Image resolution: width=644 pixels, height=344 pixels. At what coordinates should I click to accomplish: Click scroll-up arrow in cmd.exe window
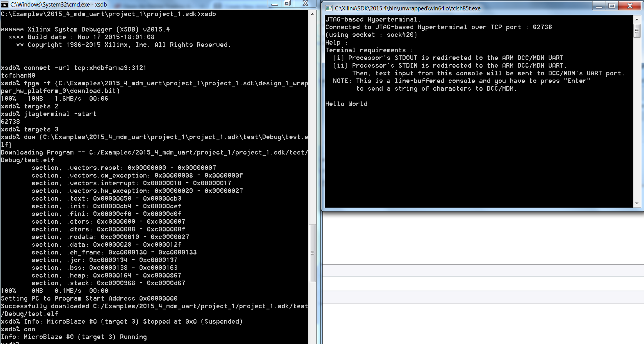coord(312,14)
